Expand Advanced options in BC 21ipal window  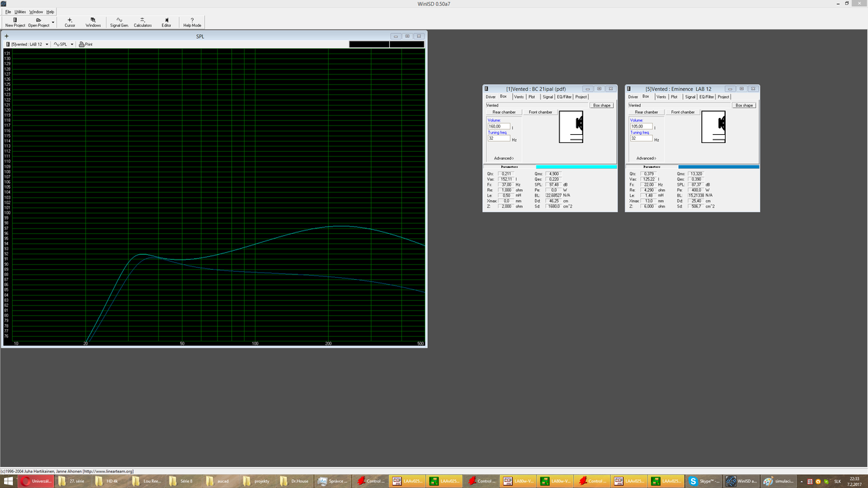pyautogui.click(x=504, y=158)
